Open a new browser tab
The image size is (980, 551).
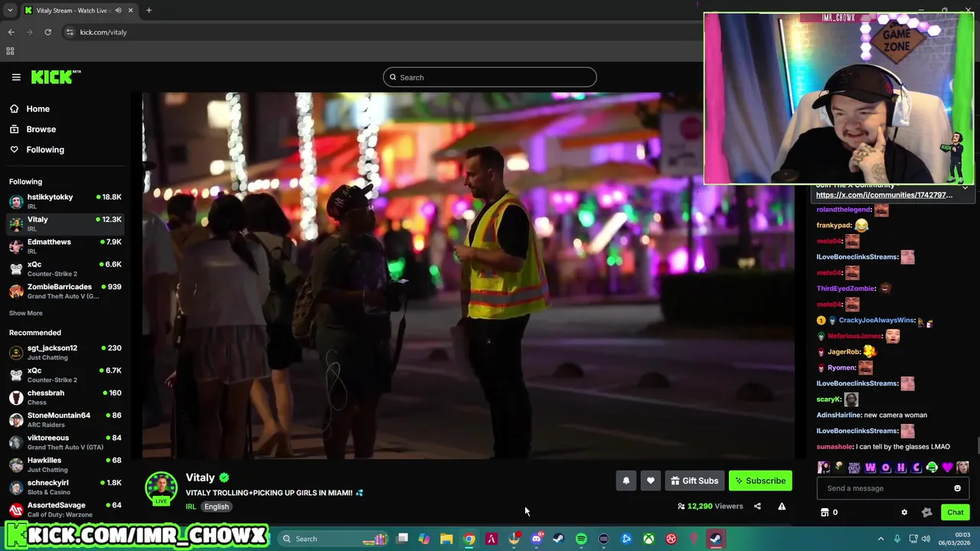(x=149, y=11)
